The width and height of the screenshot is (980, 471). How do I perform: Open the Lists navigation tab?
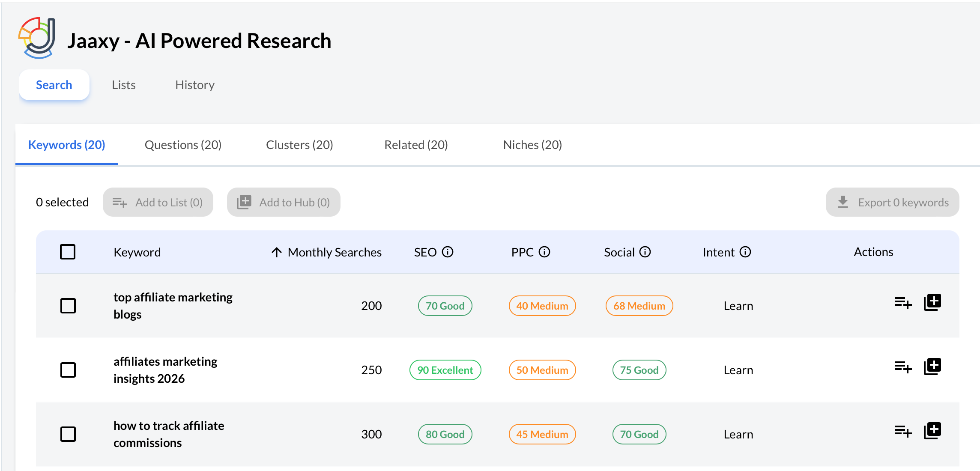tap(123, 85)
